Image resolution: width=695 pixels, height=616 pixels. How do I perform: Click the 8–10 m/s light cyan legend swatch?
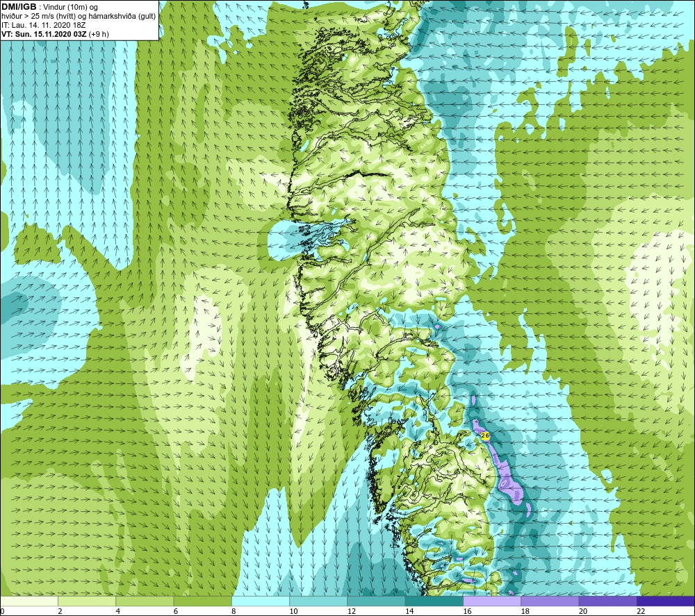(261, 601)
